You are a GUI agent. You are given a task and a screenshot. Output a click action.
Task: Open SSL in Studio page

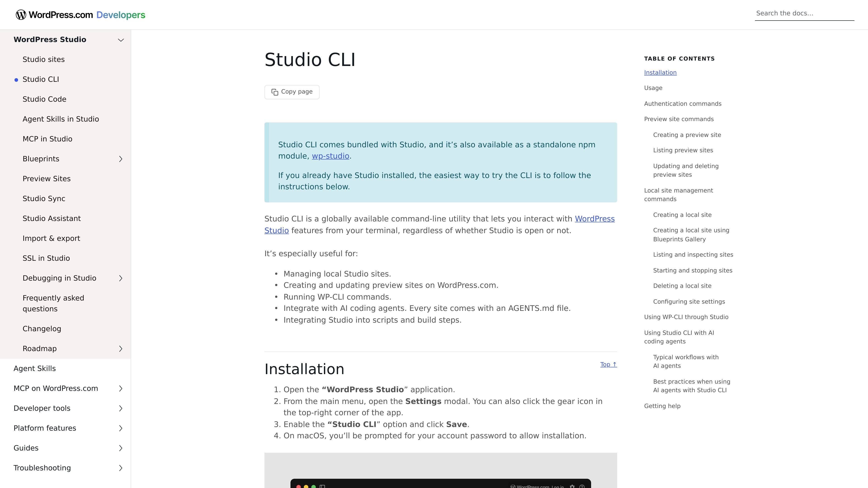pos(46,258)
